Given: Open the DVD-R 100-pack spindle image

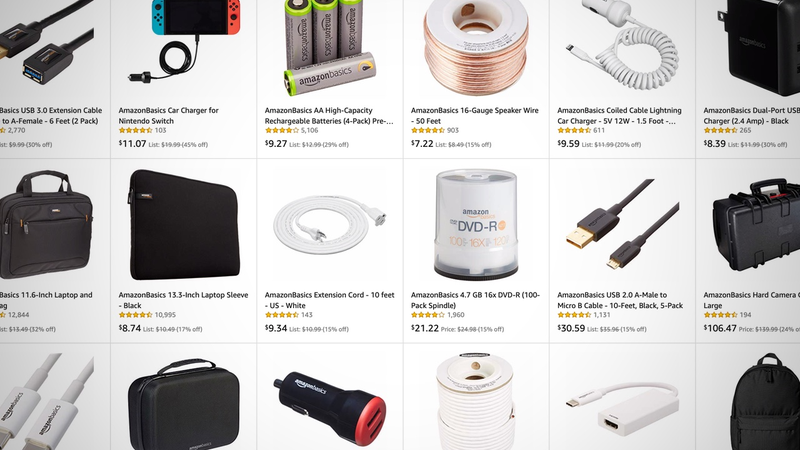Looking at the screenshot, I should (476, 225).
